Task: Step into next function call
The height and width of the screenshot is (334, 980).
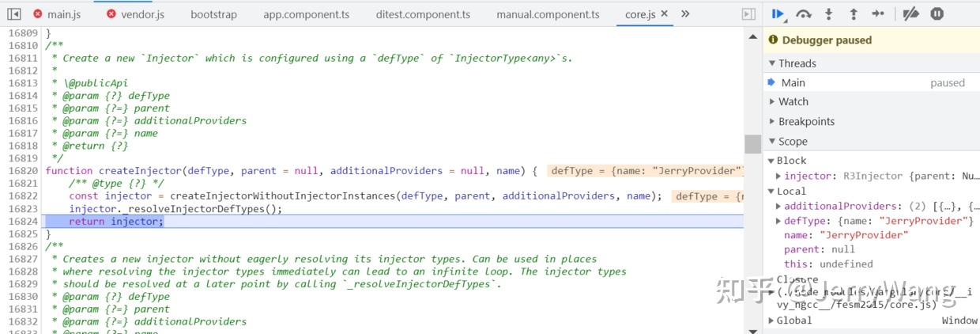Action: coord(829,13)
